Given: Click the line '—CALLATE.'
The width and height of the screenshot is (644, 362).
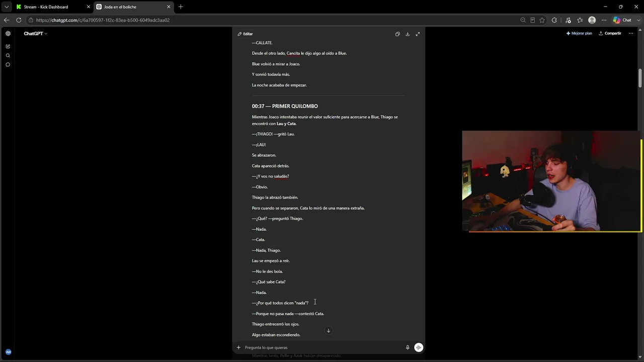Looking at the screenshot, I should (262, 43).
